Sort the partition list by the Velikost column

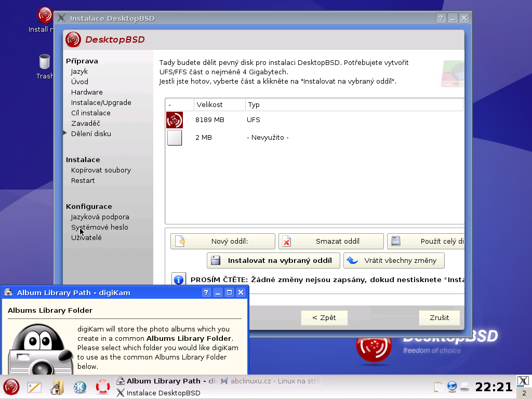pyautogui.click(x=220, y=104)
